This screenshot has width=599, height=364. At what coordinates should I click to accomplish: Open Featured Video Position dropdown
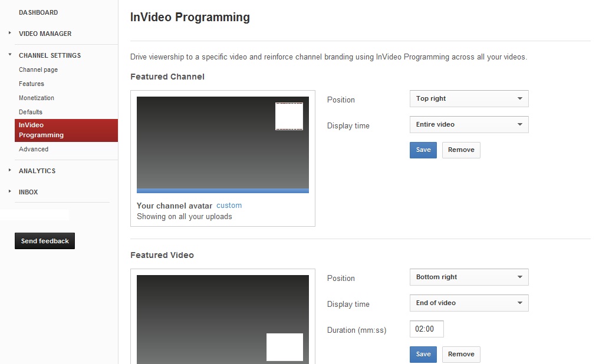[469, 277]
